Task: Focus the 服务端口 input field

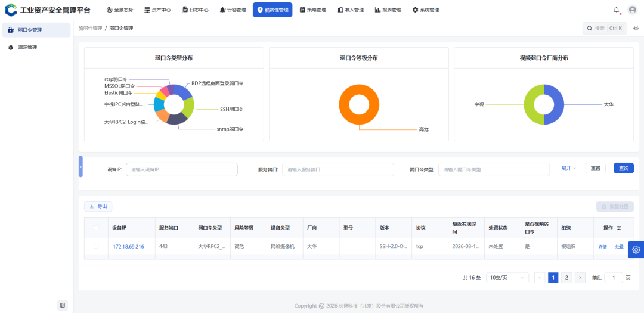Action: coord(338,169)
